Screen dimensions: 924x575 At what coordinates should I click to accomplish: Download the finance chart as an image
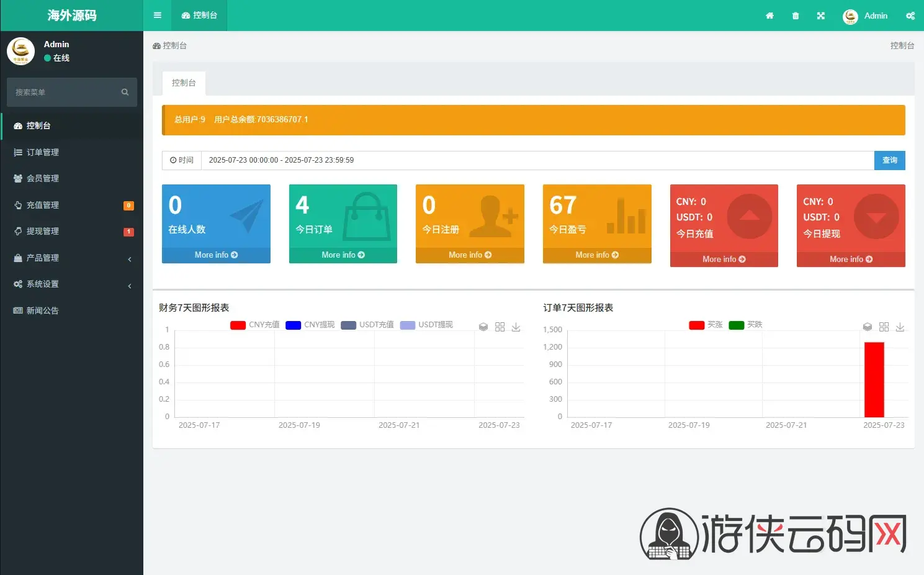(516, 327)
